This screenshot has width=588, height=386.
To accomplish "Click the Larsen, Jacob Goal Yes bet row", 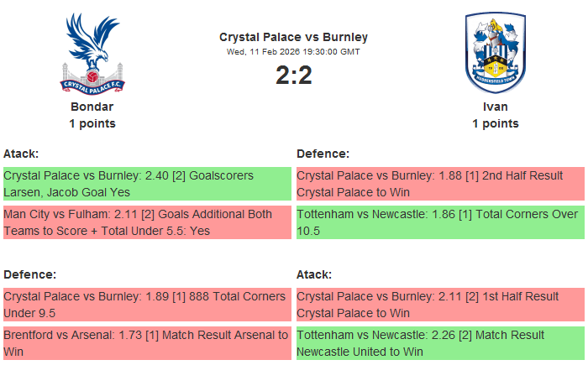I will pos(147,184).
